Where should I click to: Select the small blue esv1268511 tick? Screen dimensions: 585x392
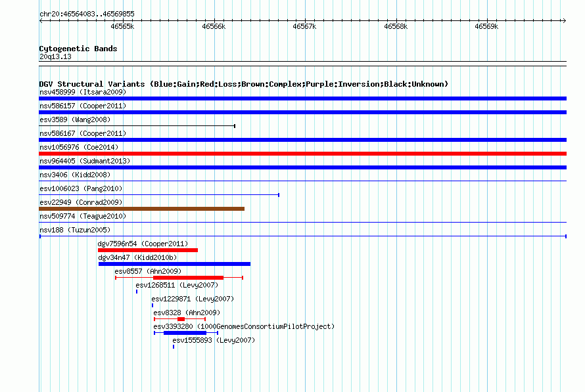[137, 292]
